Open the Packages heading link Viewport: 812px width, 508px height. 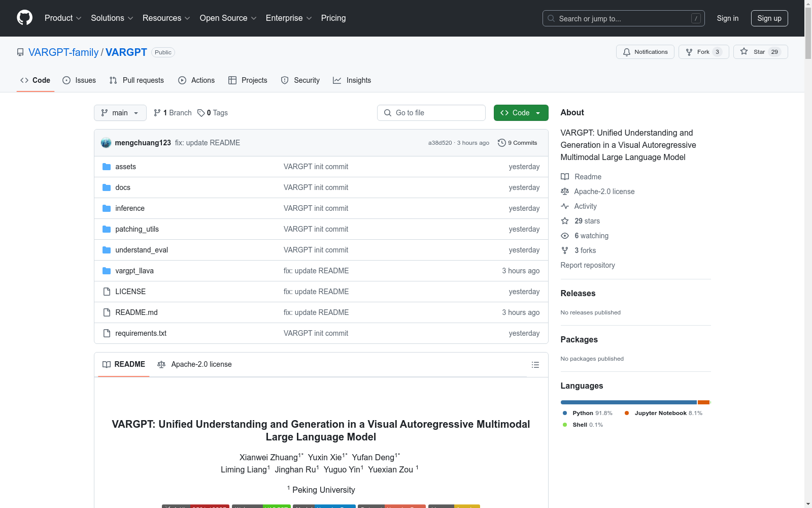tap(579, 339)
